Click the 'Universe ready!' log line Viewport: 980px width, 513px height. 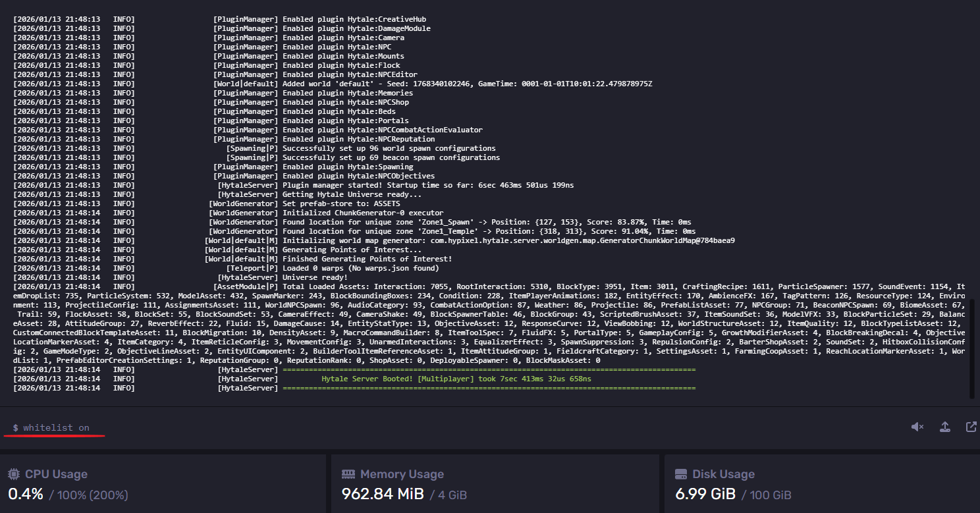313,278
